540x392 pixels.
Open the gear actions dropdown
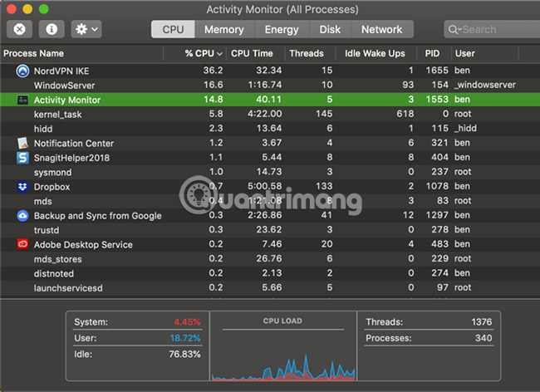(x=86, y=29)
